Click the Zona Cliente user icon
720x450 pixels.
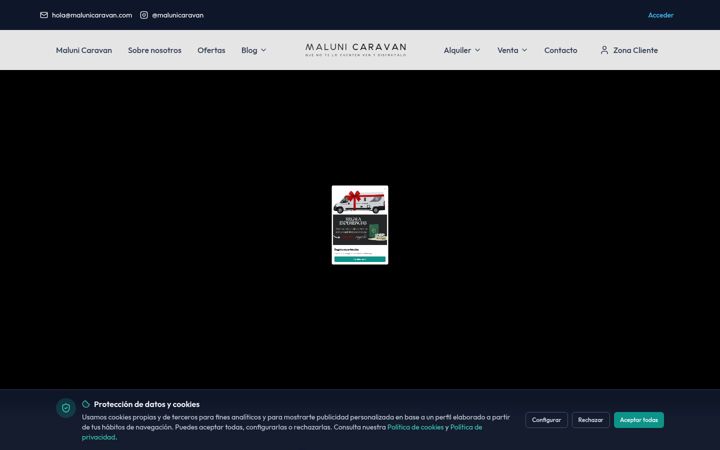(x=604, y=50)
